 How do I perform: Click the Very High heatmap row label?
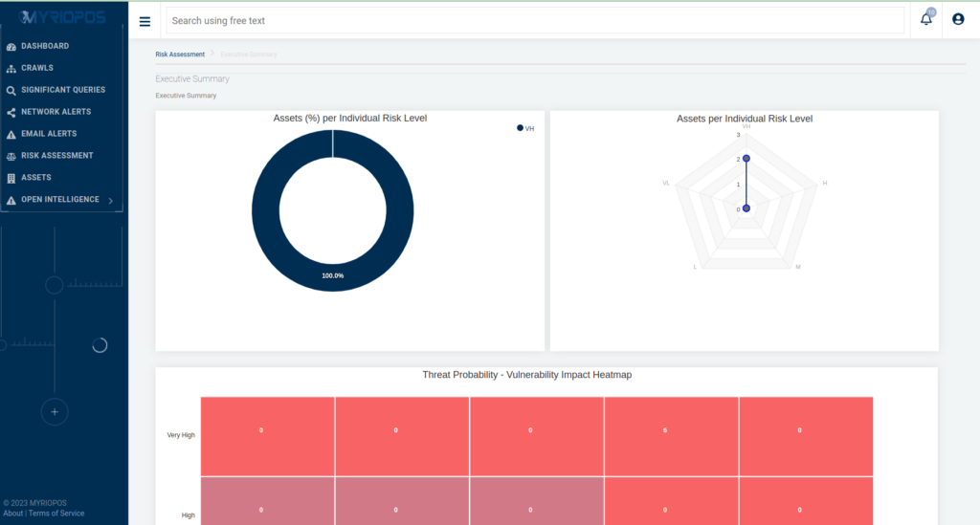point(181,435)
